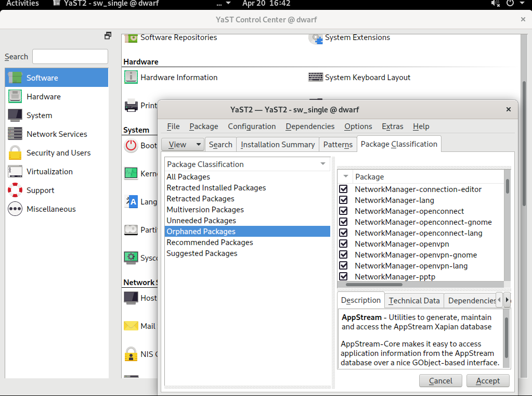Click the description pane vertical scrollbar

[506, 338]
